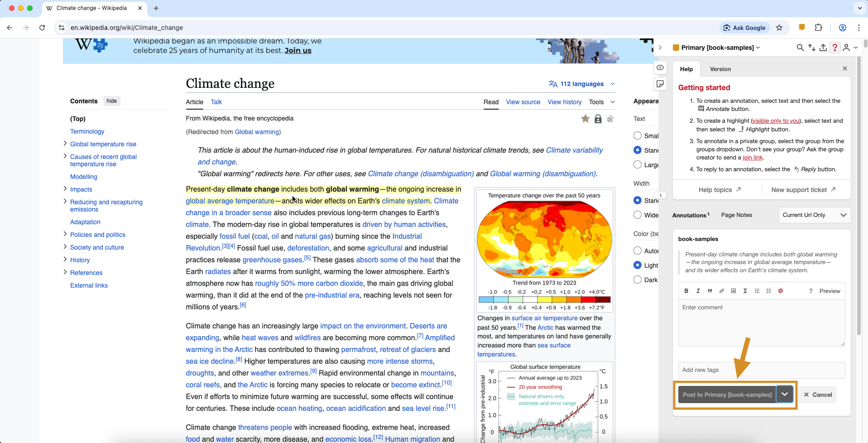Click the Add new tags field
This screenshot has width=868, height=443.
click(x=761, y=370)
